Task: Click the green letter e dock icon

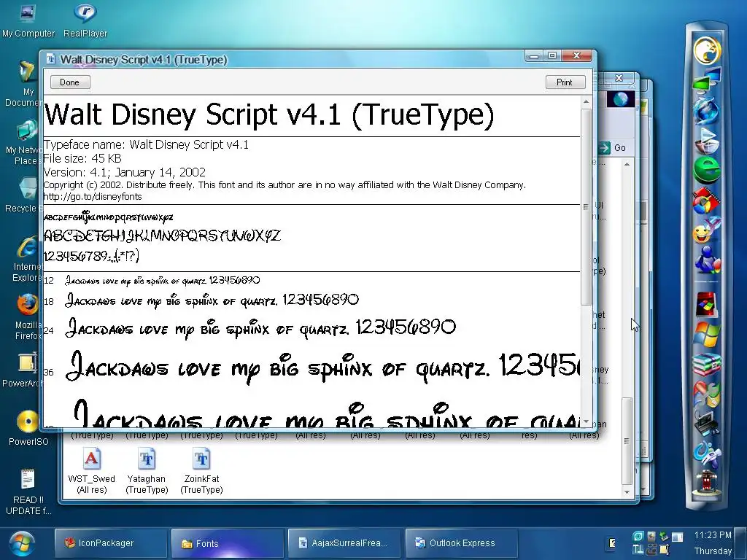Action: tap(707, 170)
